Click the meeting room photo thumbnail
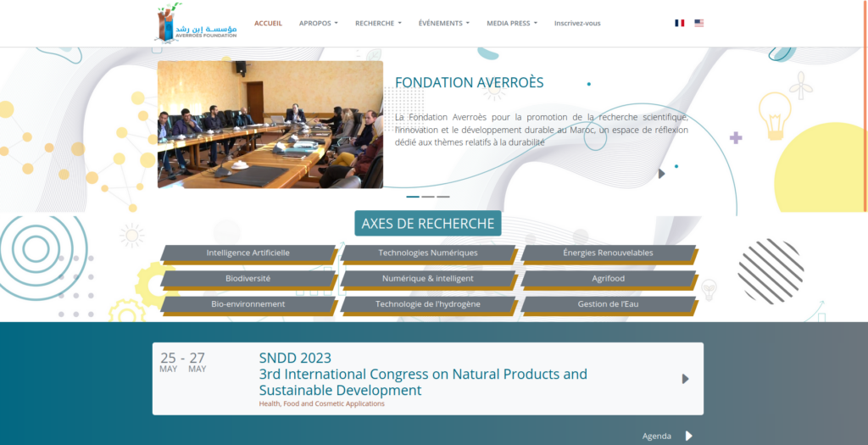 (270, 125)
